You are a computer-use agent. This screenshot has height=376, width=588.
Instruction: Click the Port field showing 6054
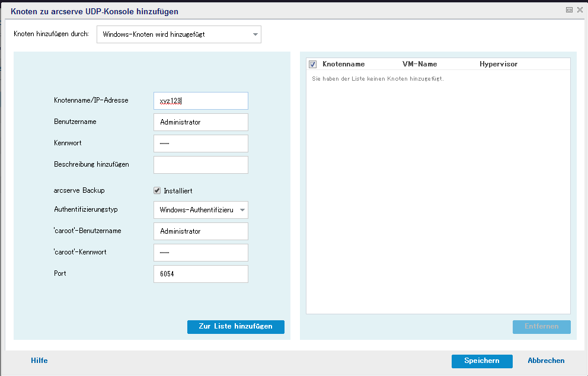pos(200,274)
